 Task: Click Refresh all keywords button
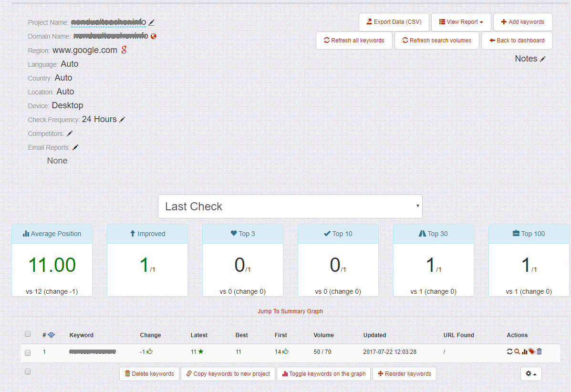[x=354, y=41]
